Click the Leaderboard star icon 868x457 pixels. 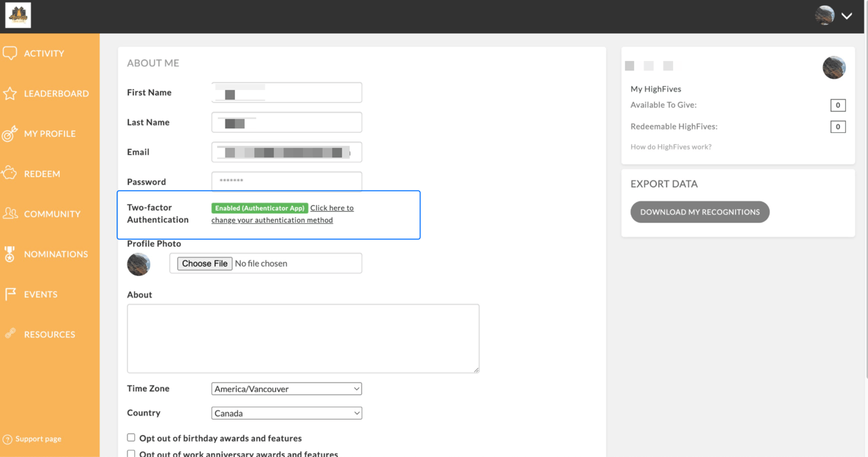tap(10, 93)
